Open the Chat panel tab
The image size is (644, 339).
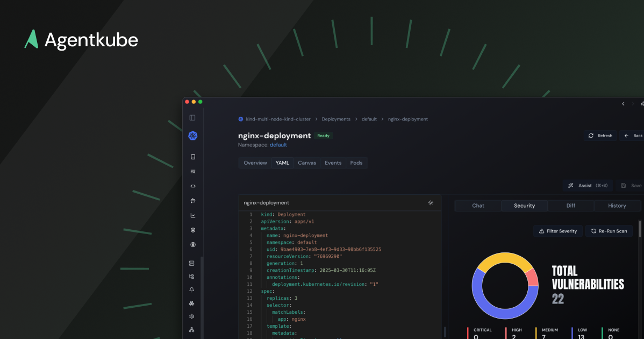coord(478,206)
